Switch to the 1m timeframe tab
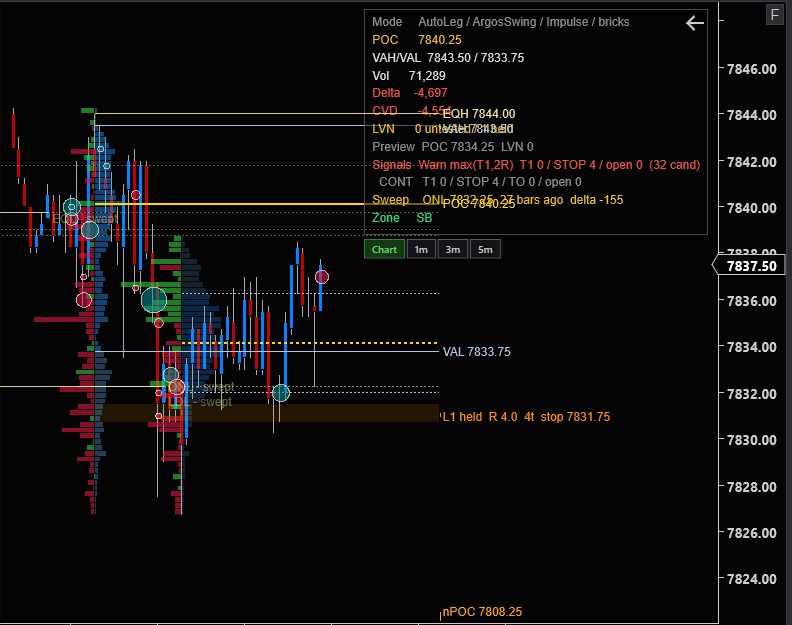The width and height of the screenshot is (792, 625). [x=421, y=250]
